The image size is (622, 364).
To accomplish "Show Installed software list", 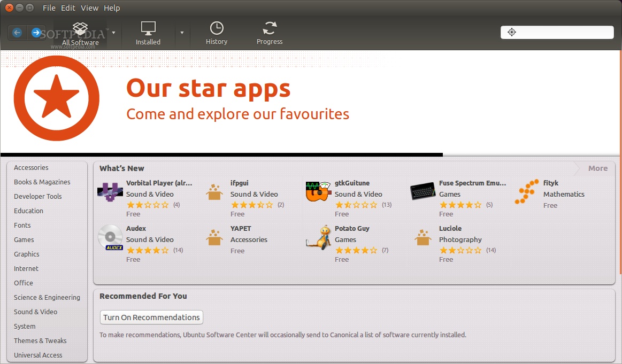I will pyautogui.click(x=148, y=33).
